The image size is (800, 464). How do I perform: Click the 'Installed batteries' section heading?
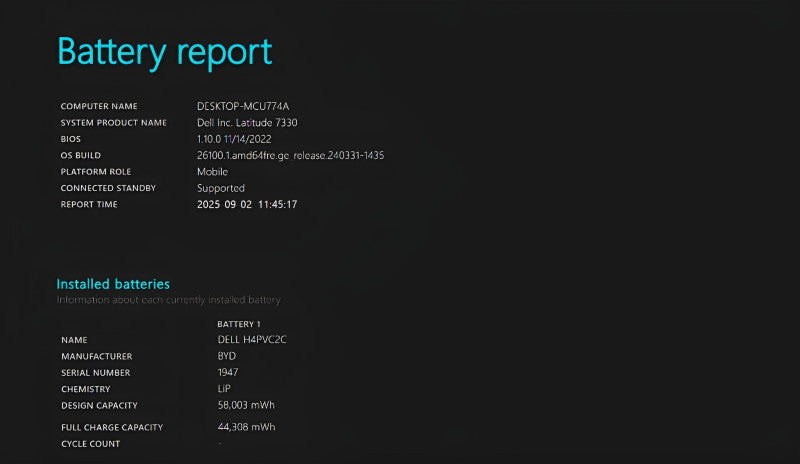click(113, 284)
